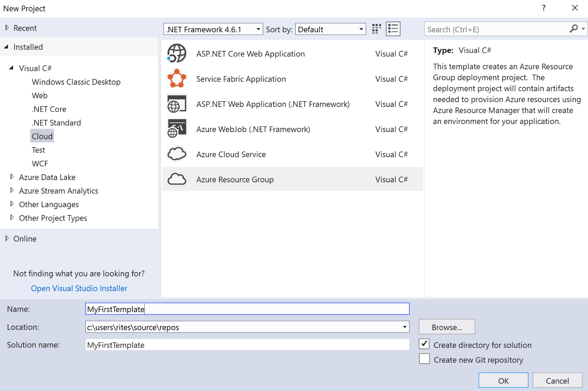Image resolution: width=588 pixels, height=391 pixels.
Task: Open the search options dropdown arrow
Action: pos(583,29)
